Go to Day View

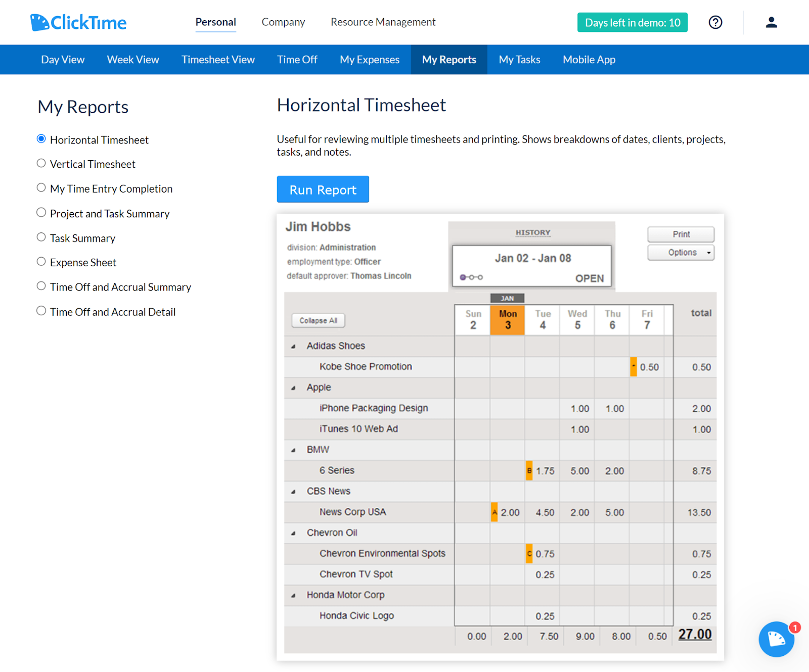tap(63, 60)
